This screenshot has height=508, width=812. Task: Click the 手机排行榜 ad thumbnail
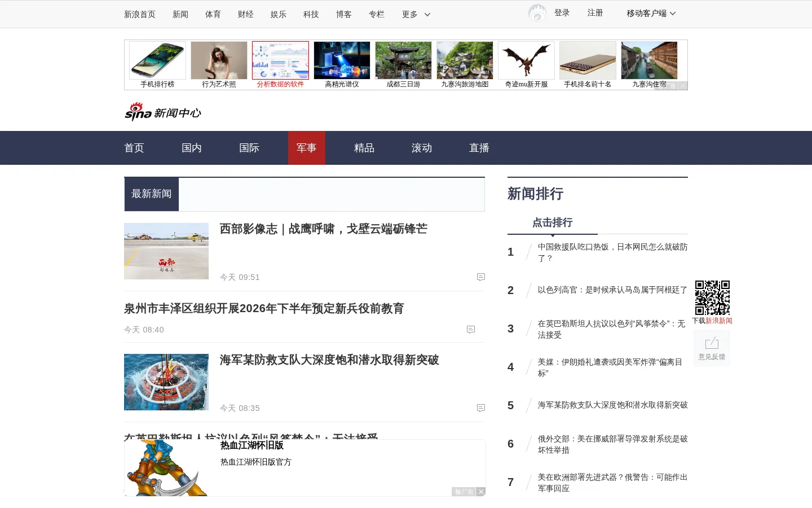[157, 60]
